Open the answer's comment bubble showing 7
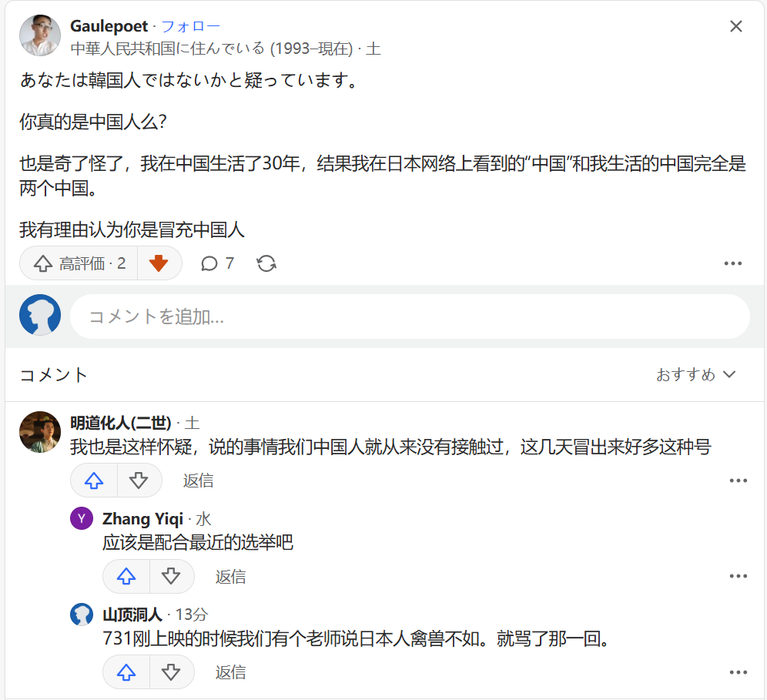 coord(217,263)
